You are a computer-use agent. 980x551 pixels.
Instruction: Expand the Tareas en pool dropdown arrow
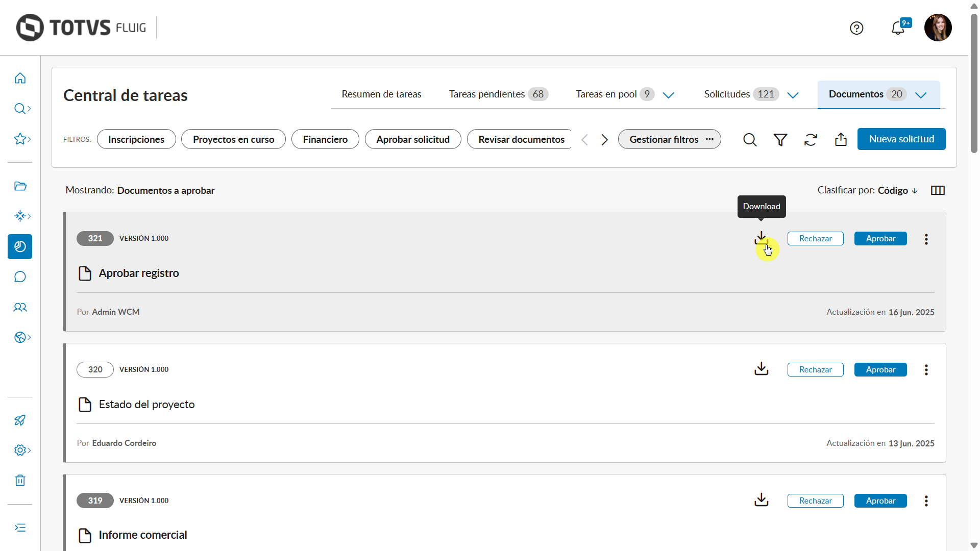coord(668,95)
